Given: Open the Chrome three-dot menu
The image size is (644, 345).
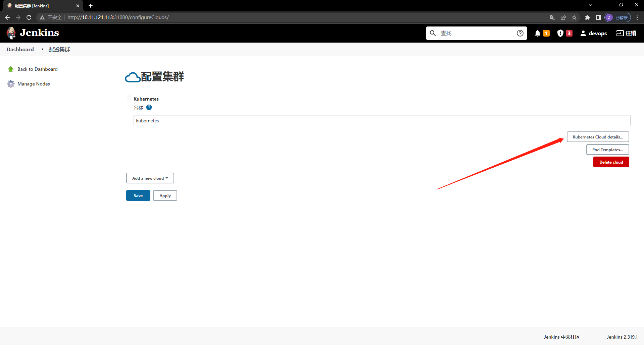Looking at the screenshot, I should [637, 17].
